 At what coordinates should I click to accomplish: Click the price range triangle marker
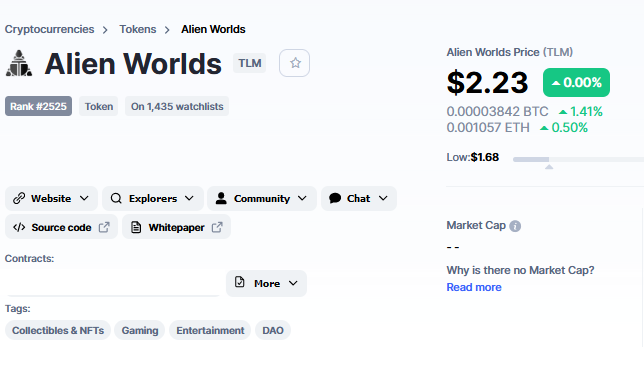tap(549, 167)
